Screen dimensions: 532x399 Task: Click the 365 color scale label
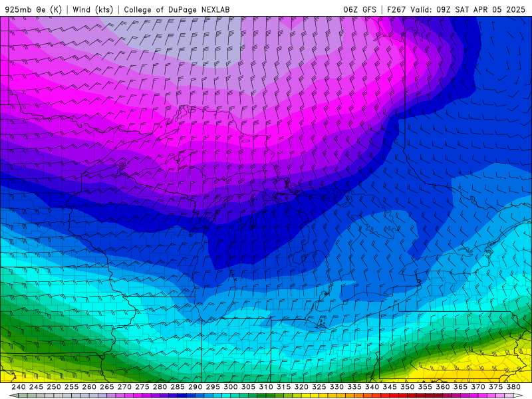(460, 387)
